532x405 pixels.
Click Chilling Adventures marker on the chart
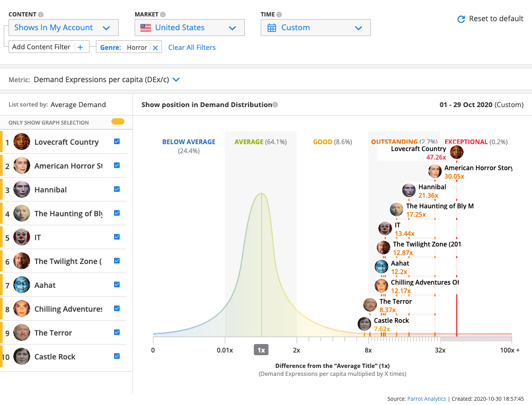point(382,286)
